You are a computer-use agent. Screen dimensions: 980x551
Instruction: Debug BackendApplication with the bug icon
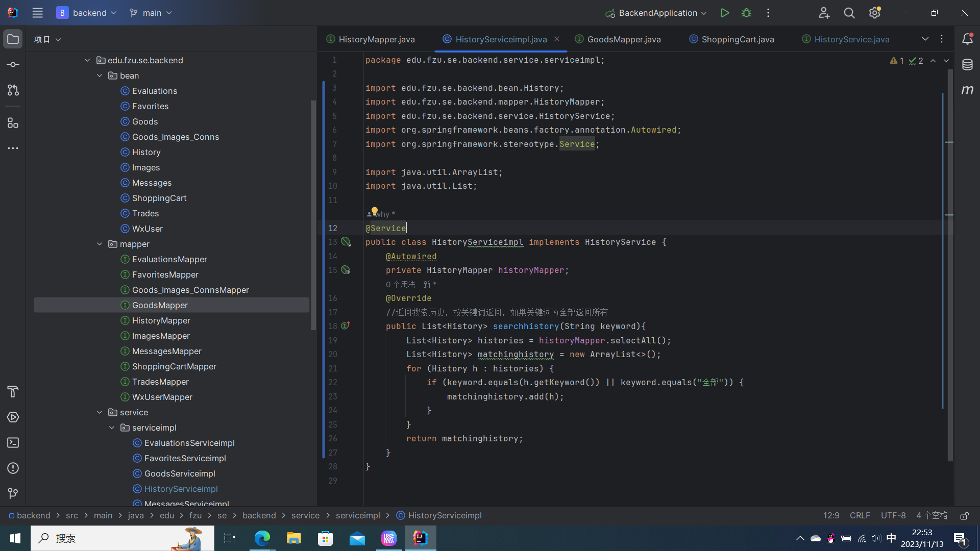(x=746, y=13)
